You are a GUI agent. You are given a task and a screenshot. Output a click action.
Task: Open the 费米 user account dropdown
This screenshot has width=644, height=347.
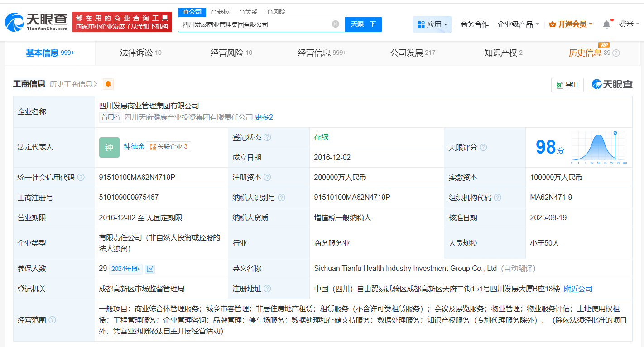click(629, 24)
